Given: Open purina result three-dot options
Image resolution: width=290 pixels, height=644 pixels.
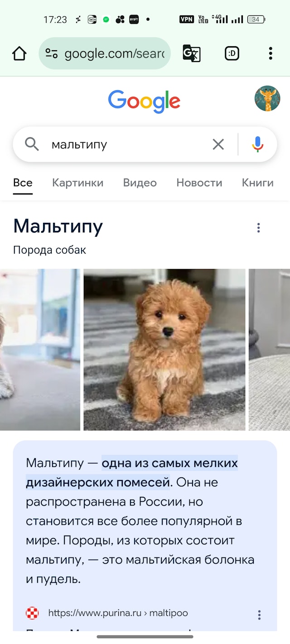Looking at the screenshot, I should click(x=259, y=615).
